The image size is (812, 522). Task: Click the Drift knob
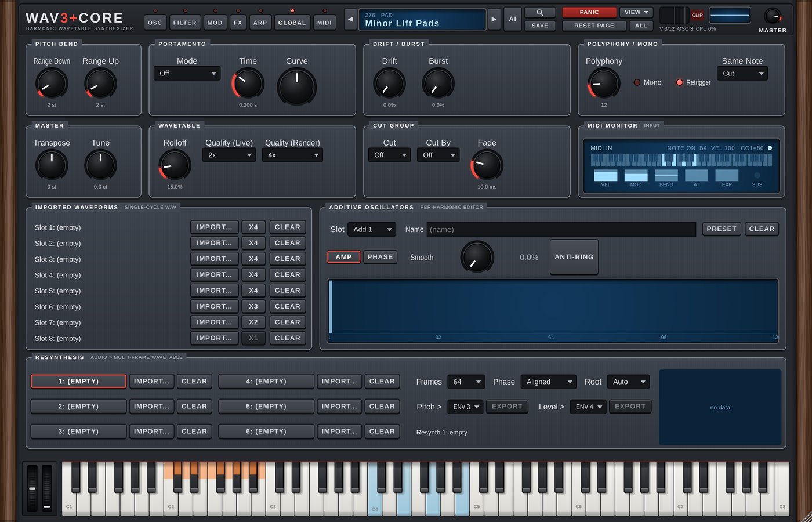(389, 84)
